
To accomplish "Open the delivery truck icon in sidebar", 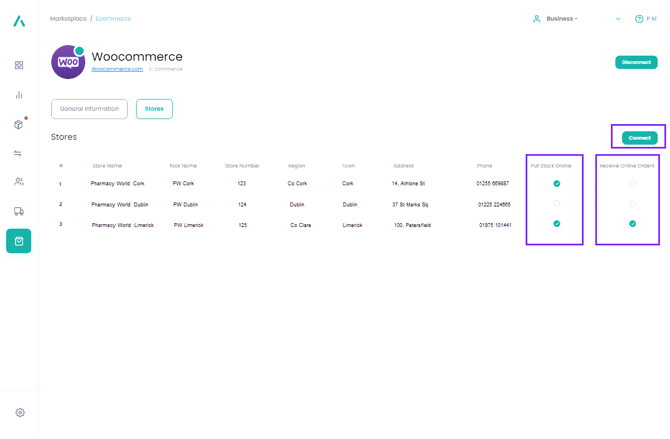I will click(x=19, y=211).
